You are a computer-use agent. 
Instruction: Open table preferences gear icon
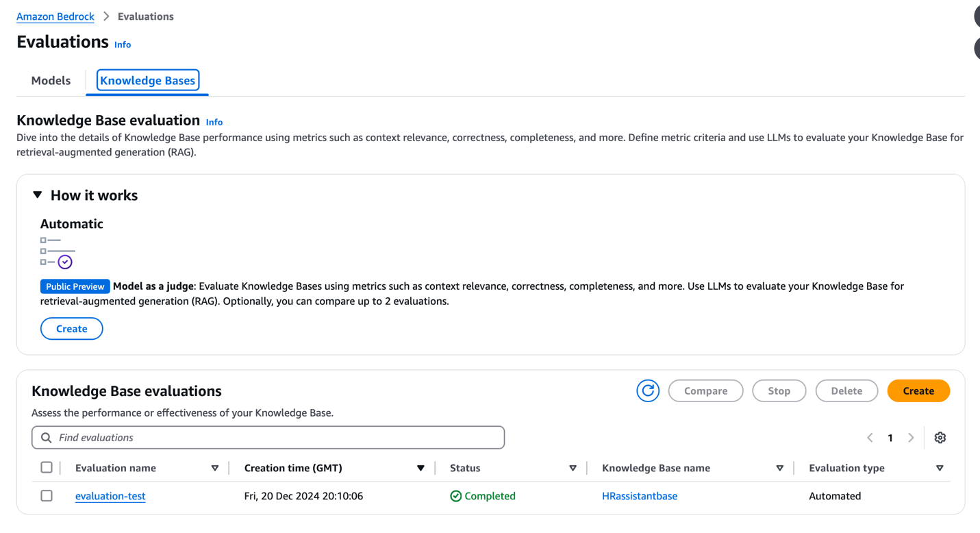pyautogui.click(x=940, y=438)
